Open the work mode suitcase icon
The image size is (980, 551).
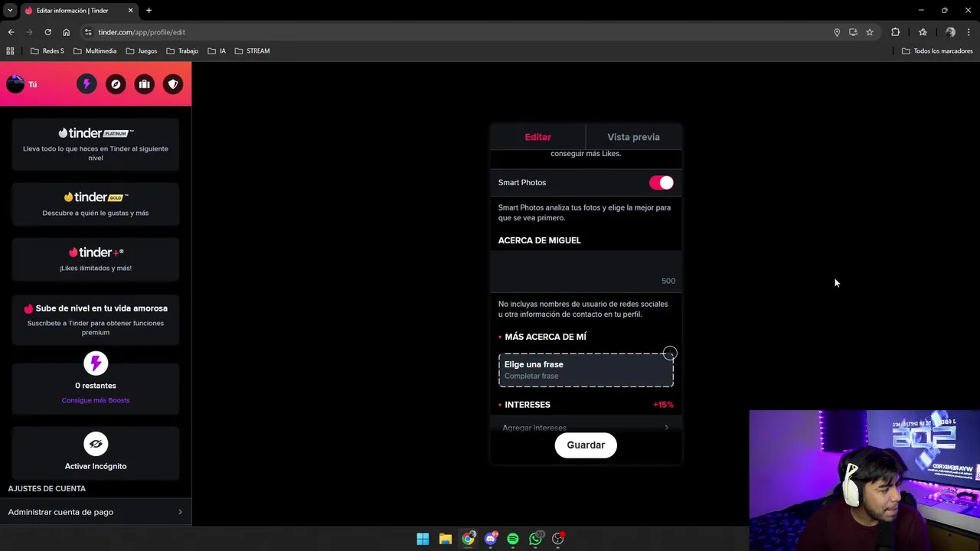tap(144, 84)
